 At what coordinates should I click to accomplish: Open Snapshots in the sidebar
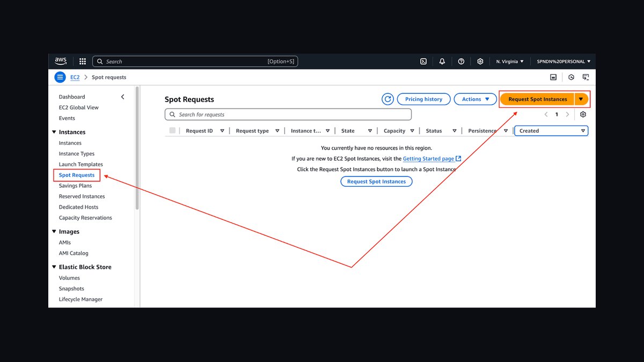tap(71, 289)
